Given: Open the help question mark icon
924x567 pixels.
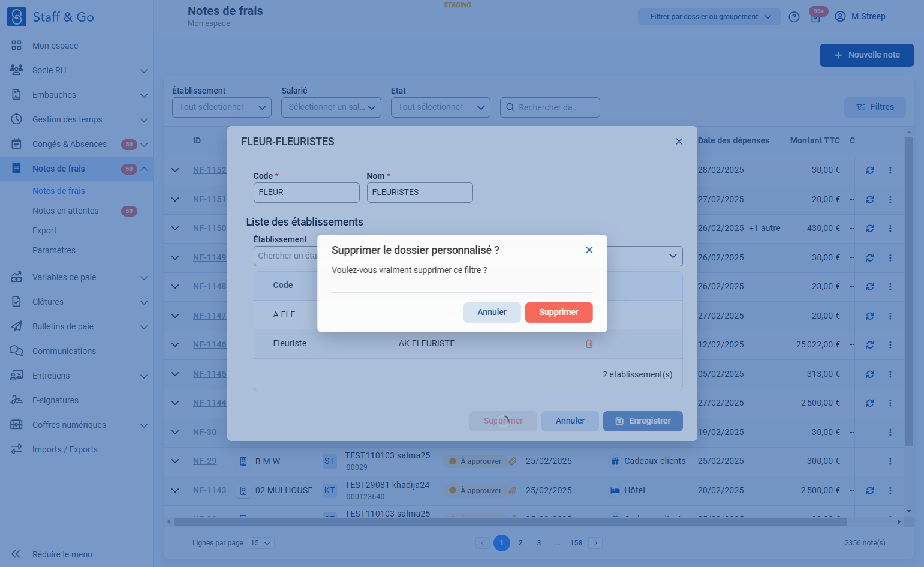Looking at the screenshot, I should [794, 17].
